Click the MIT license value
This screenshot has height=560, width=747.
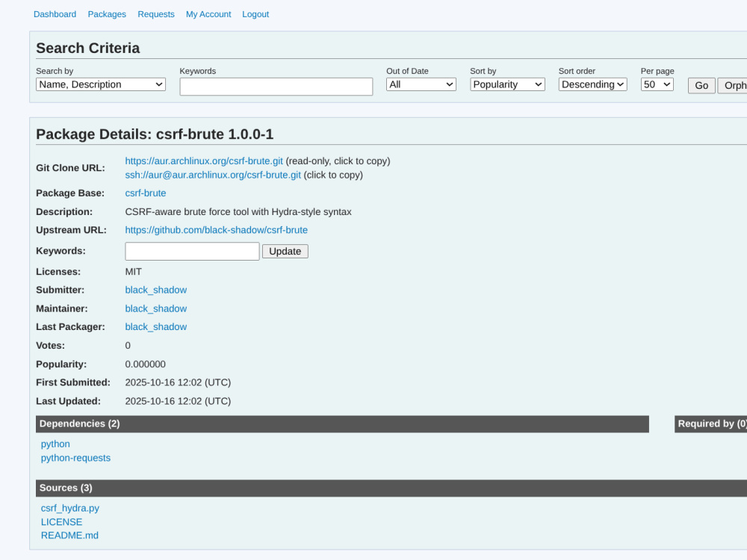134,272
